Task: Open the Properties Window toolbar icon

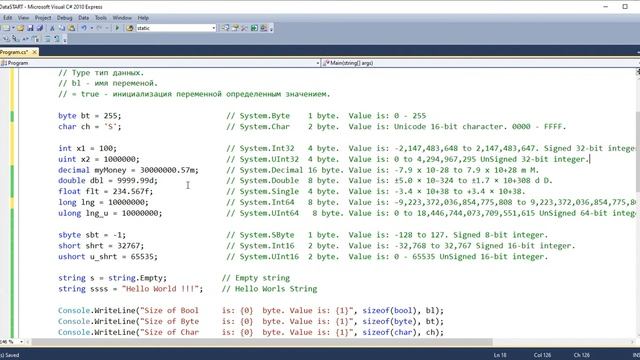Action: click(x=235, y=28)
